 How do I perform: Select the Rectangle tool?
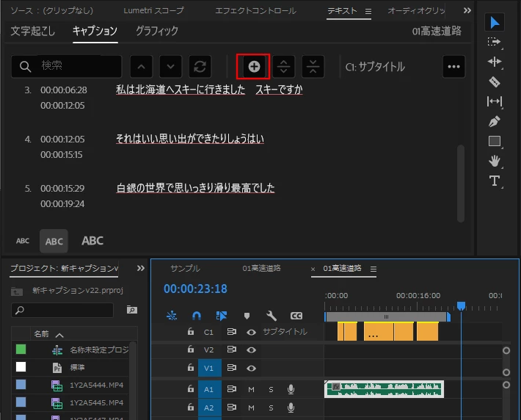(495, 141)
